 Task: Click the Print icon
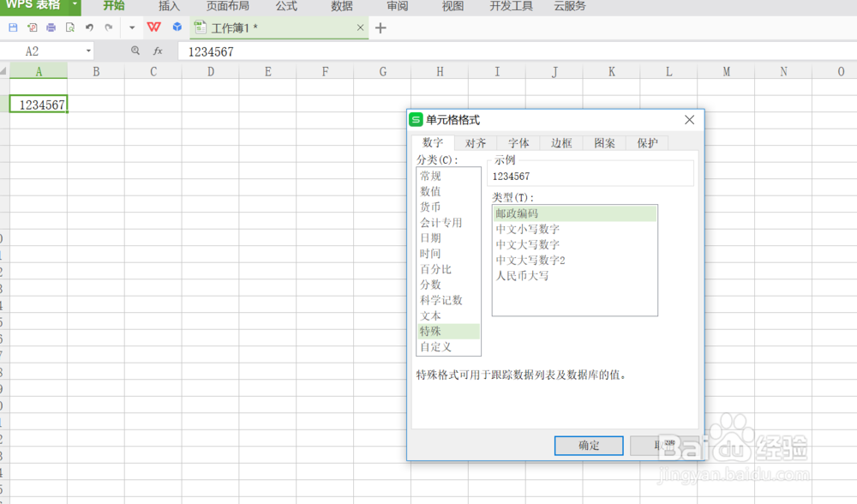(x=51, y=27)
